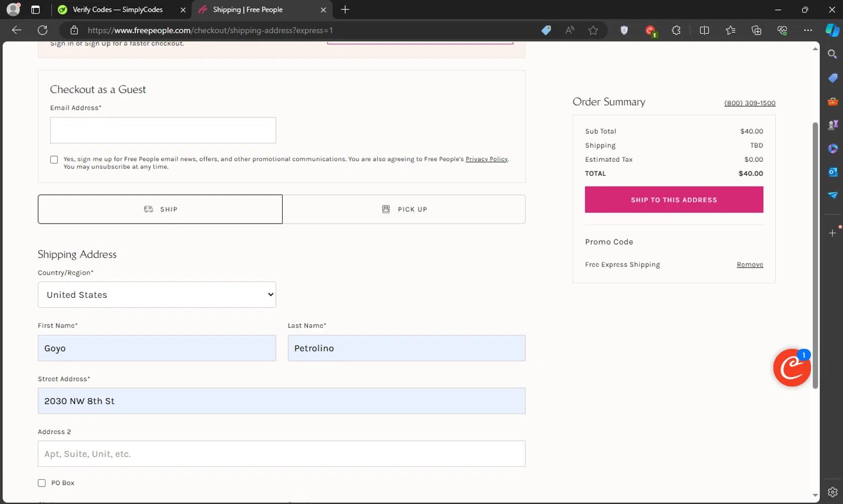Customize sidebar with plus icon
This screenshot has width=843, height=504.
point(833,233)
